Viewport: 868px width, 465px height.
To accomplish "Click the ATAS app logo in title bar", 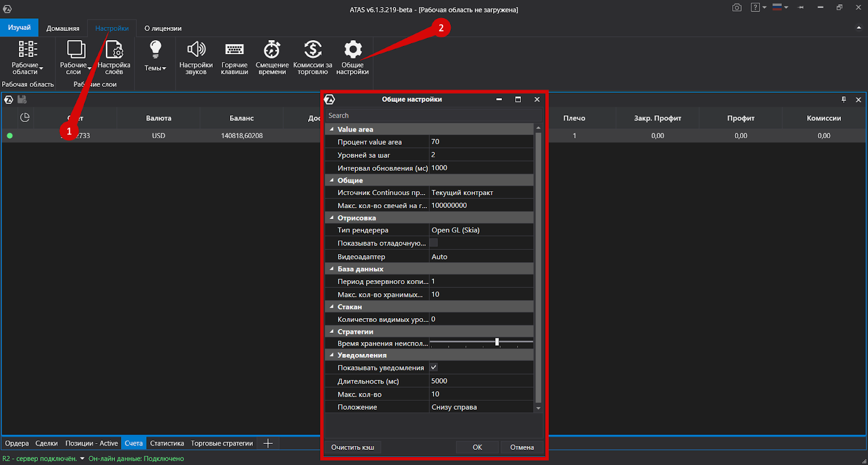I will [8, 9].
